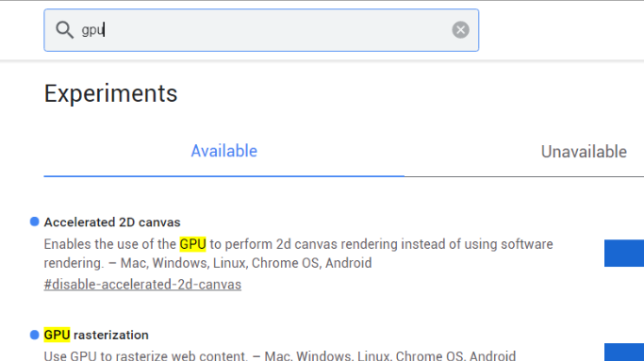
Task: Click 'Enables the use of the' description text
Action: point(110,244)
